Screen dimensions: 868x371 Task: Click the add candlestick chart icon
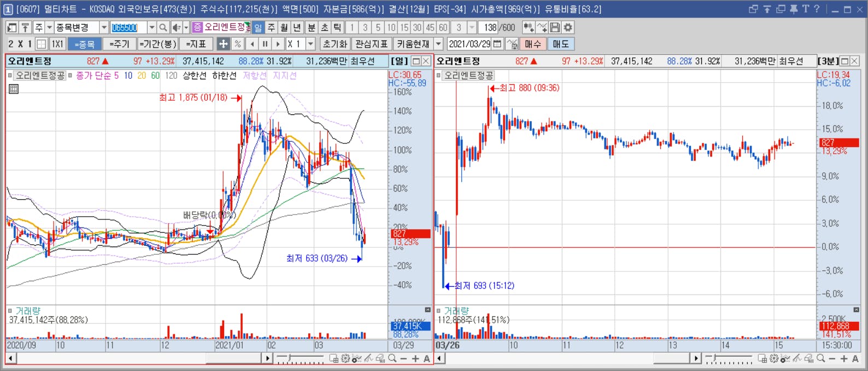529,27
